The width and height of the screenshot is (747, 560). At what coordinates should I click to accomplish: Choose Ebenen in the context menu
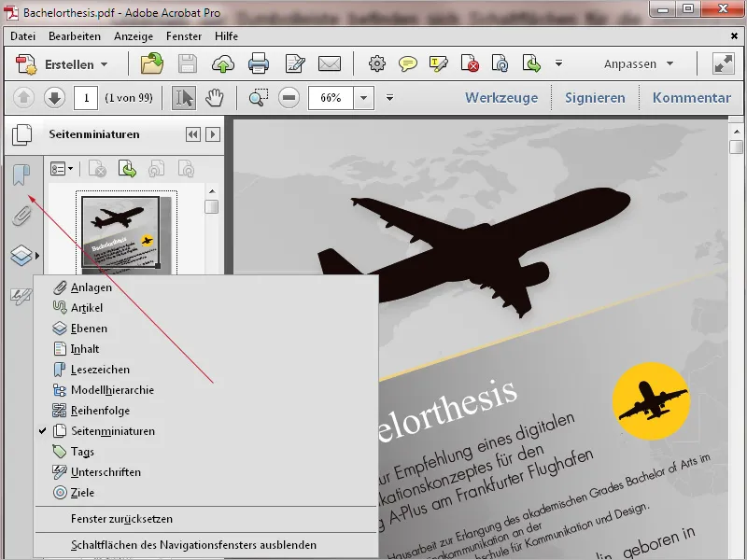click(x=206, y=329)
